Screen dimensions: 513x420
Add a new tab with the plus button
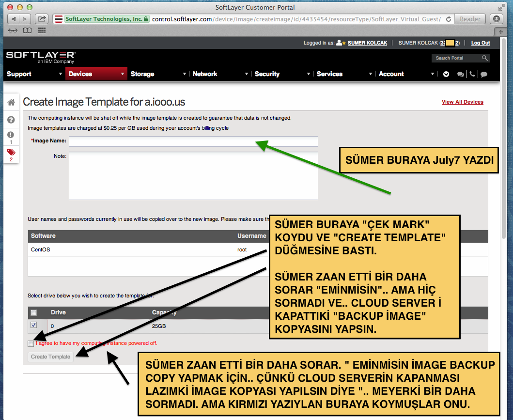tap(500, 31)
